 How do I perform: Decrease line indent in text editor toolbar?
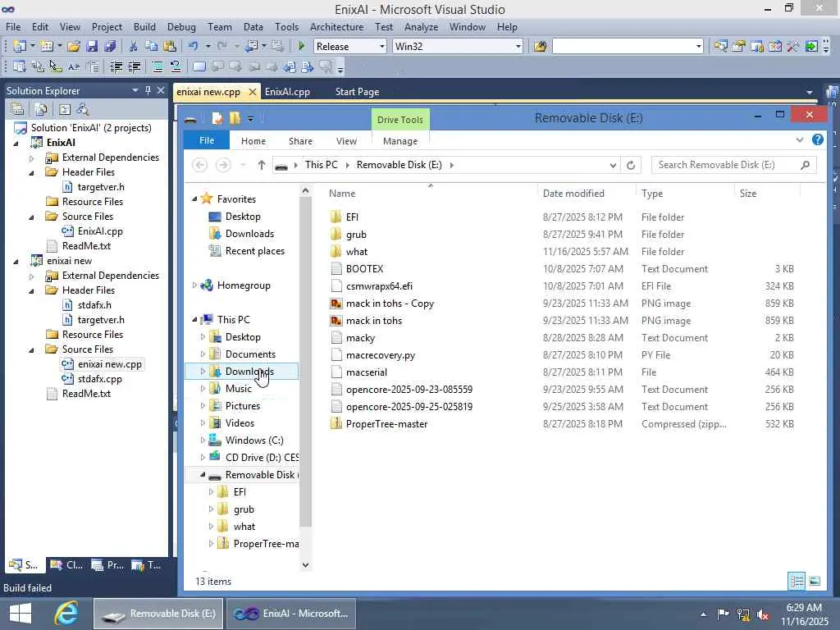[x=116, y=67]
